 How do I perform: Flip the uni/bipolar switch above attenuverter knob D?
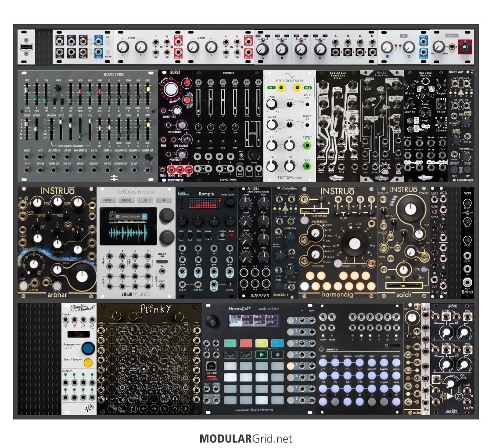320,40
